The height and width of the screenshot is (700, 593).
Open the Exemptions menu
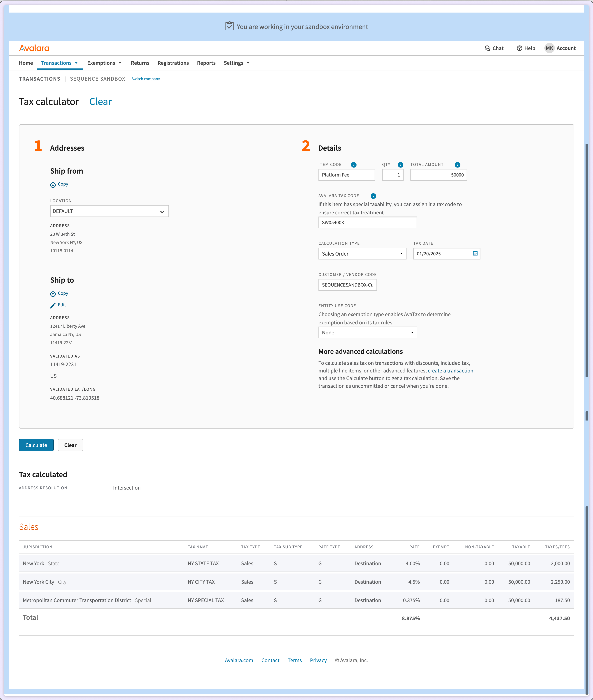104,63
